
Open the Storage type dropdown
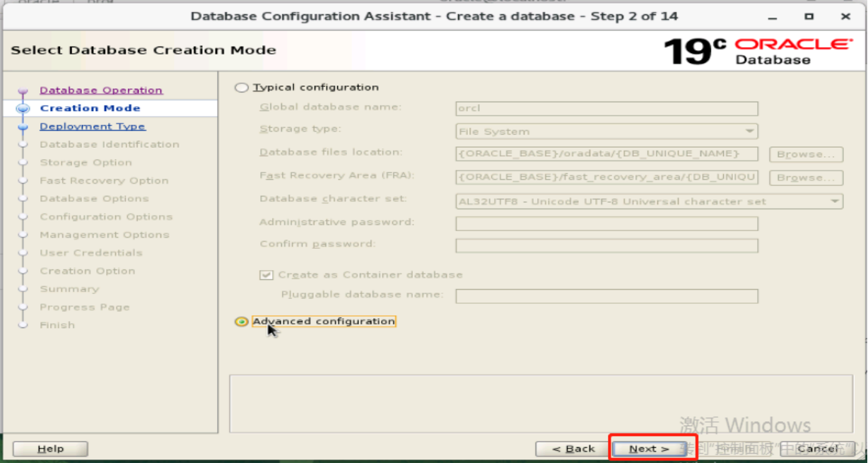607,131
